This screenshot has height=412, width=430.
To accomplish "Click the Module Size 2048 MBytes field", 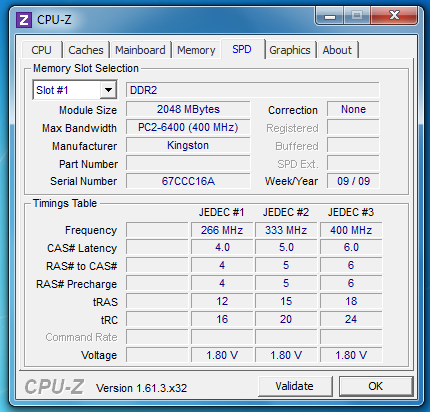I will tap(188, 109).
